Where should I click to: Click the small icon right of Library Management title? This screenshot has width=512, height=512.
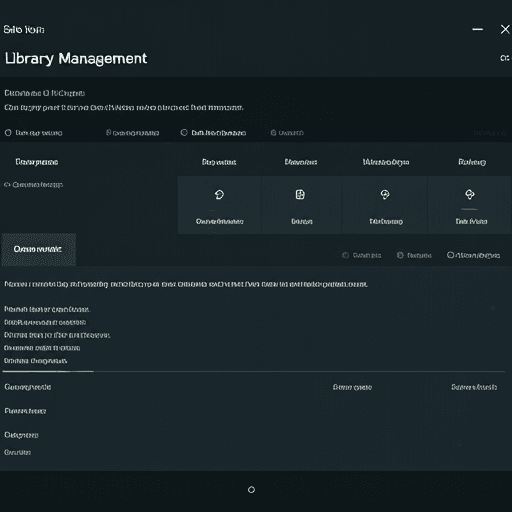[504, 58]
